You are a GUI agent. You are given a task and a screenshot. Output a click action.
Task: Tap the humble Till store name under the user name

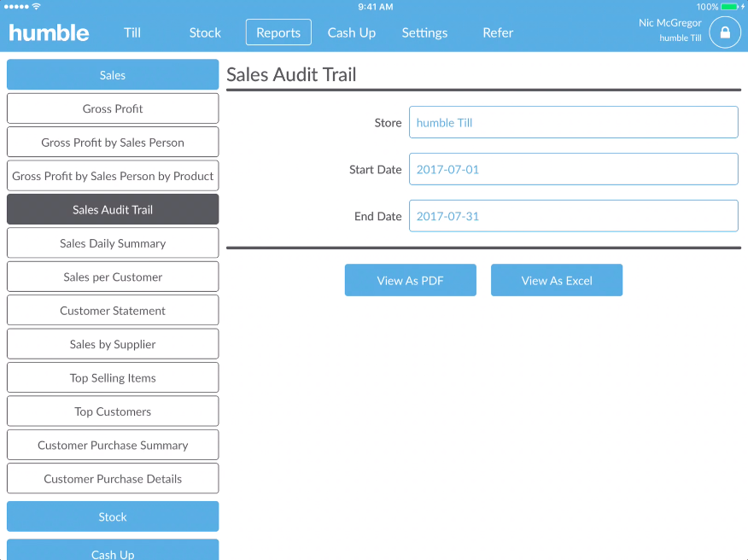click(681, 38)
